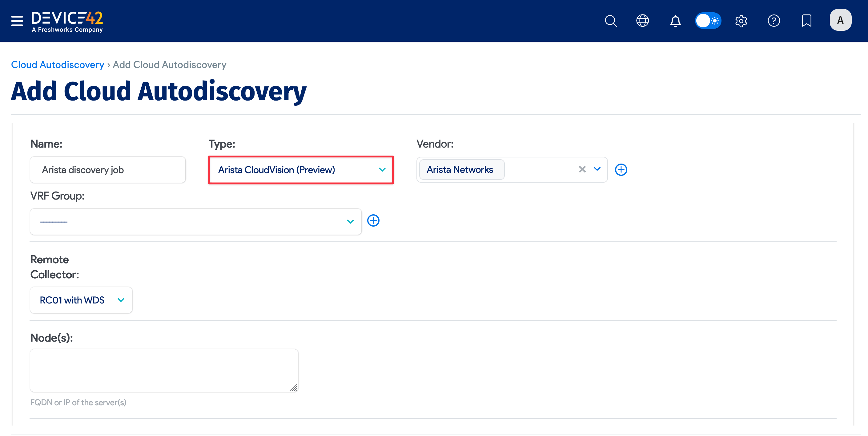Screen dimensions: 868x436
Task: Open the notifications bell
Action: [x=675, y=21]
